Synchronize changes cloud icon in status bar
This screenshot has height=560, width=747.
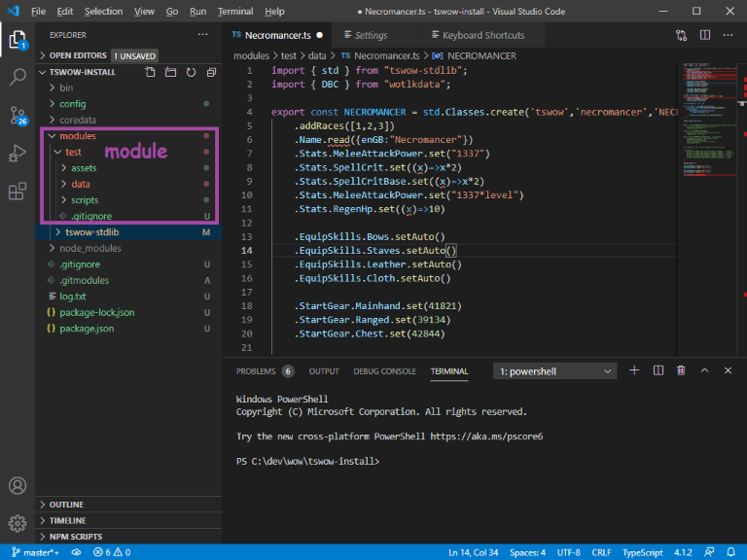[x=76, y=552]
